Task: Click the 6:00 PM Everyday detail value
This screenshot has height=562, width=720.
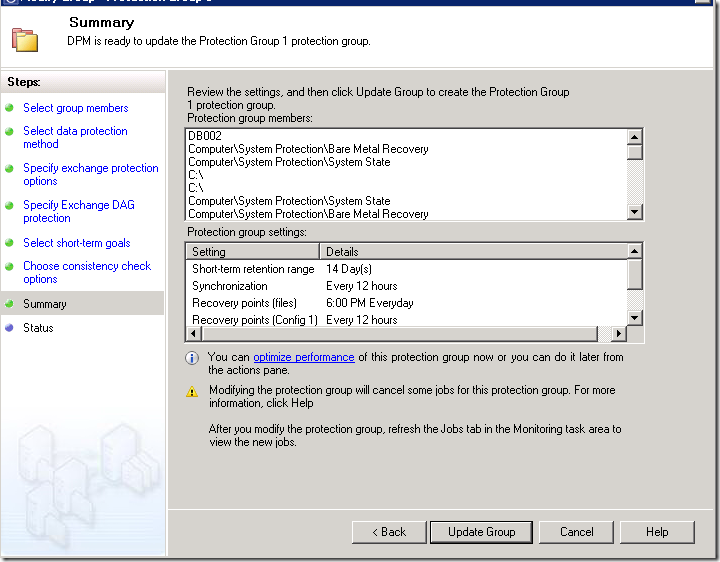Action: point(370,303)
